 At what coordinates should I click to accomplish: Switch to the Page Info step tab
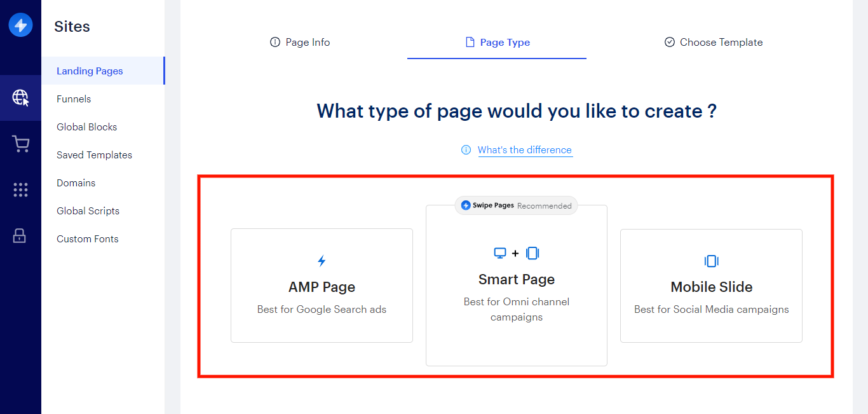300,43
